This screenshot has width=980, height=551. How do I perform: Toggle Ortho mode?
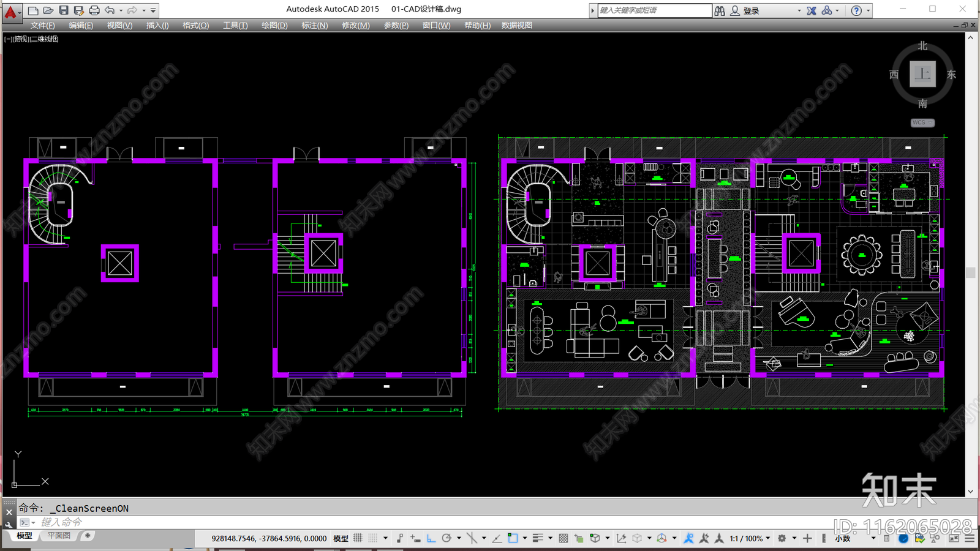431,539
